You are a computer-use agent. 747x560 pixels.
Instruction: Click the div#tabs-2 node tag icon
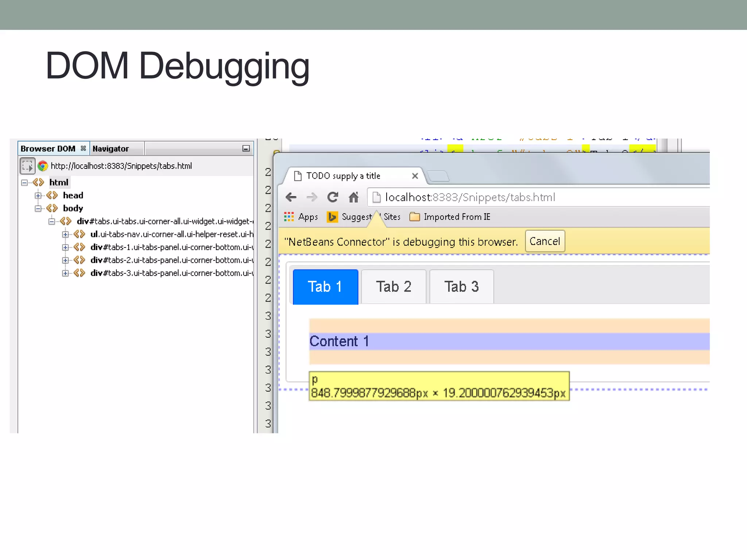pos(79,260)
